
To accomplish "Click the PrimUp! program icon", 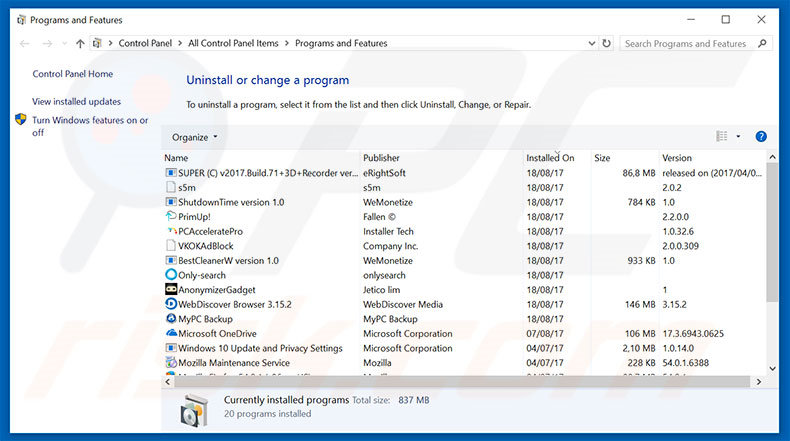I will 171,216.
